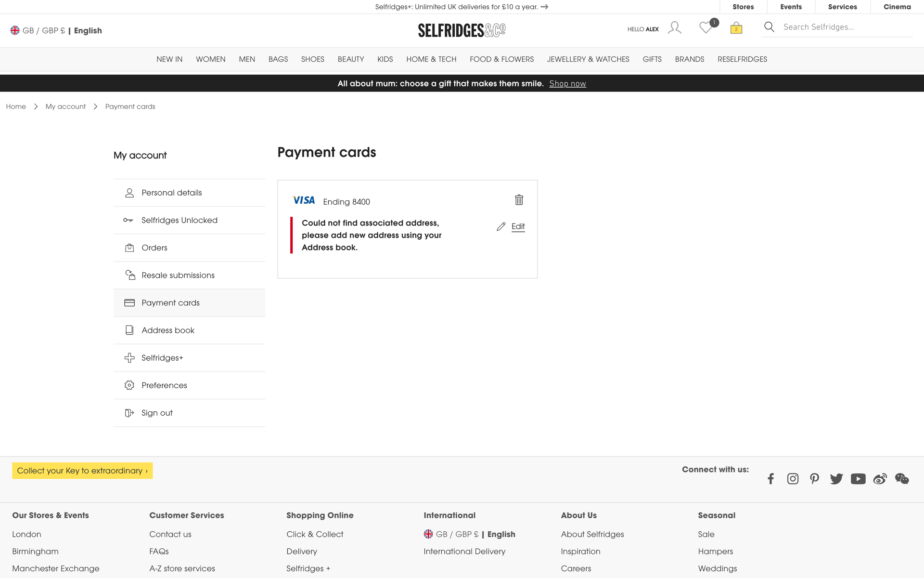Open Services in top bar
Viewport: 924px width, 578px height.
pos(842,7)
